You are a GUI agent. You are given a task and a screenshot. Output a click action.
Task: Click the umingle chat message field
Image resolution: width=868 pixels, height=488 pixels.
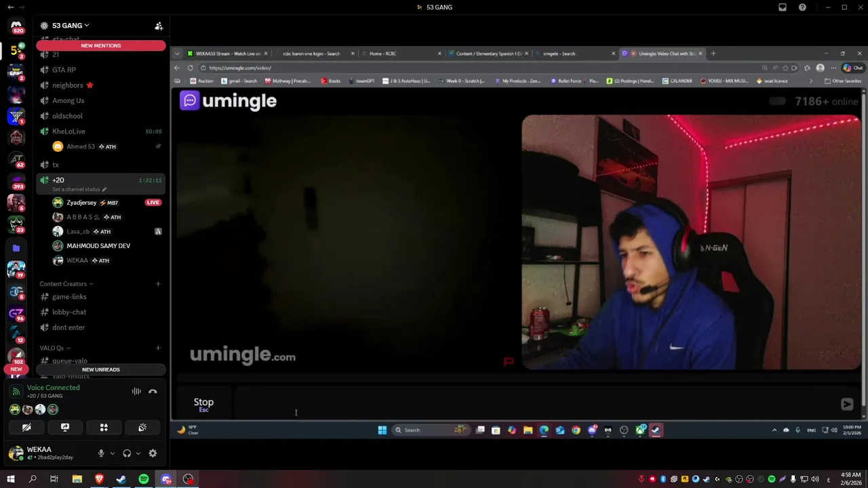536,404
